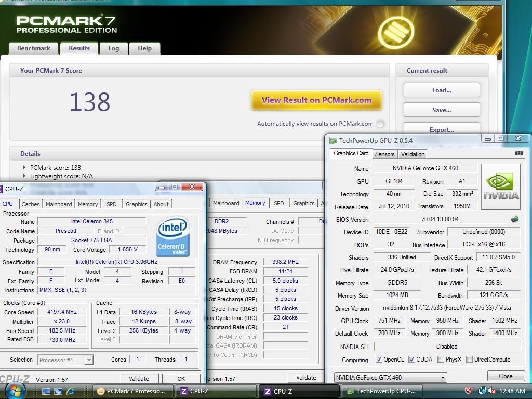Switch to the Benchmark tab in PCMark 7
Viewport: 532px width, 399px height.
[34, 48]
